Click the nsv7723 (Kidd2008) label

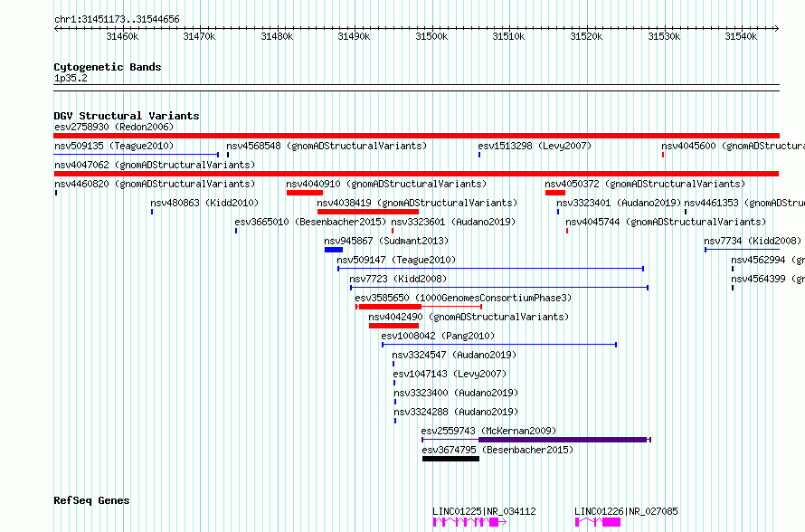pos(398,279)
